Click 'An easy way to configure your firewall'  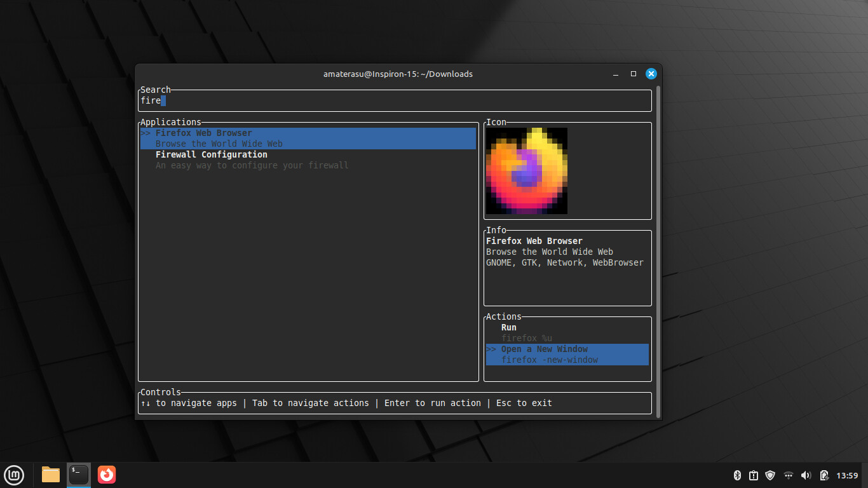[x=252, y=165]
